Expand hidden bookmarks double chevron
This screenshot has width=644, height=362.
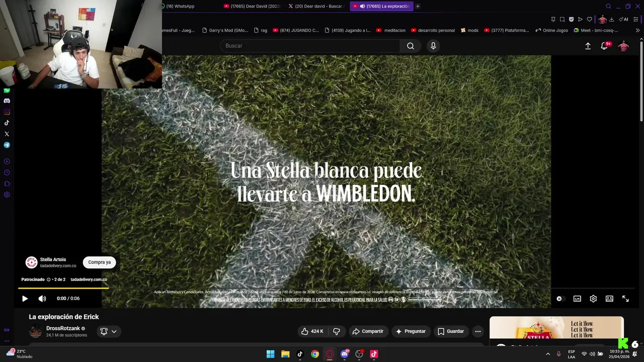click(637, 30)
